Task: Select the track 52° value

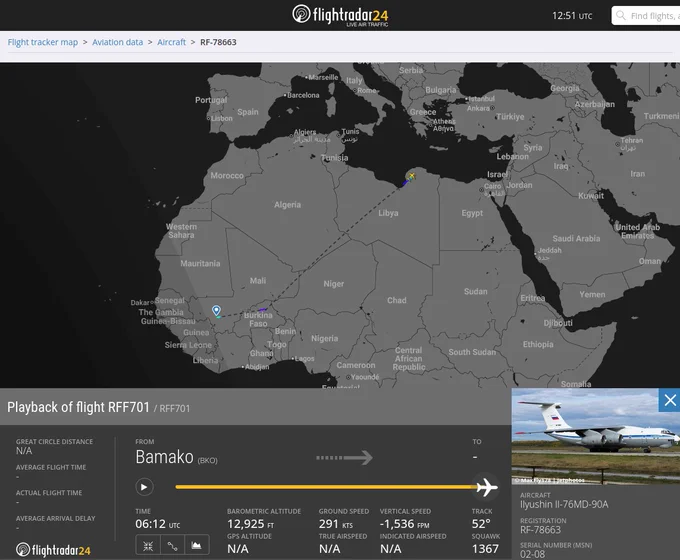Action: [x=481, y=524]
